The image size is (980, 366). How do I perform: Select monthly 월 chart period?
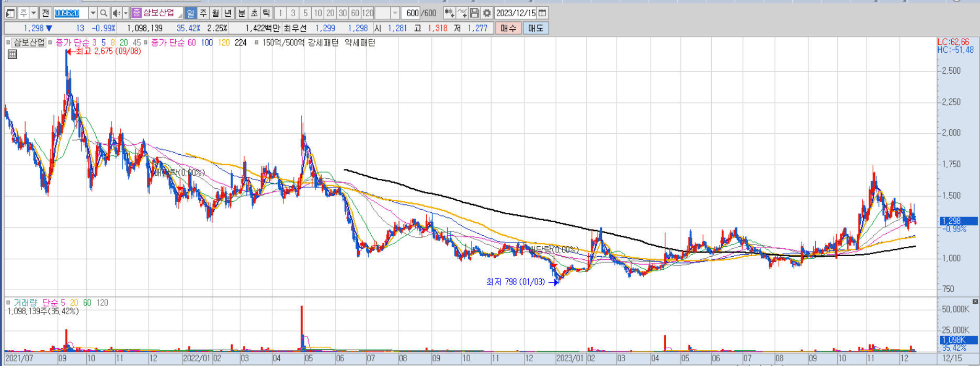tap(215, 13)
